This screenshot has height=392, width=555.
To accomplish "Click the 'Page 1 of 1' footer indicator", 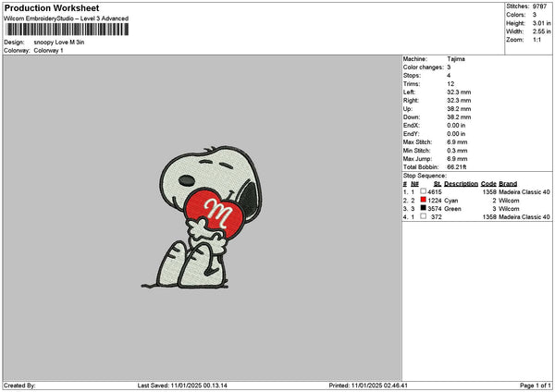I will [x=536, y=386].
